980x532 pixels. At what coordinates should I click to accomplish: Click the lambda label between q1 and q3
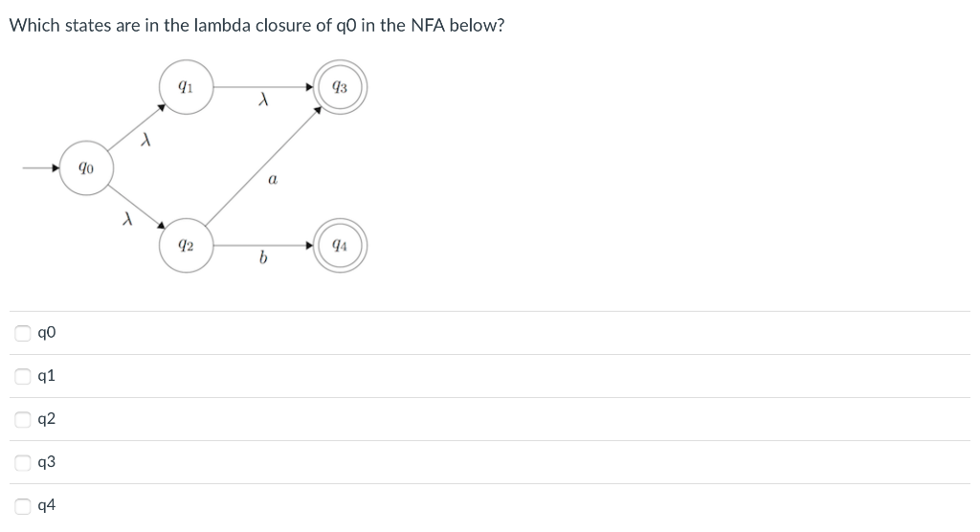coord(264,100)
